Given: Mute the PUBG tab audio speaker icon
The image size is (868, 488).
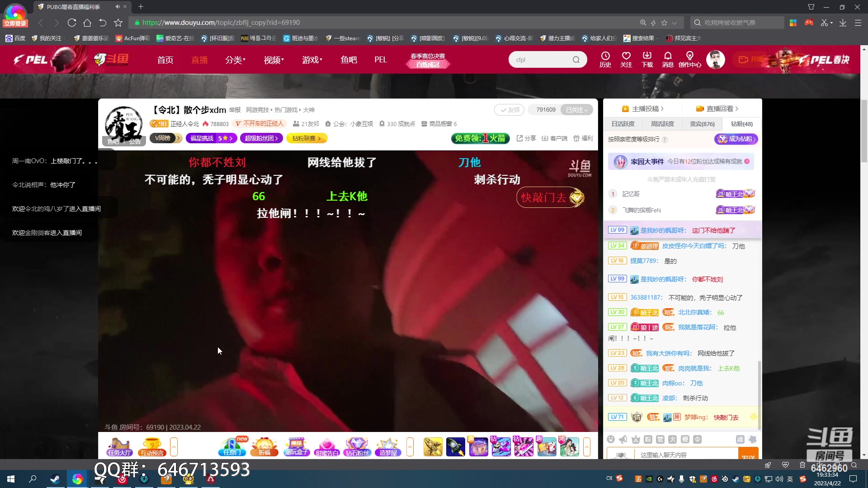Looking at the screenshot, I should point(117,7).
